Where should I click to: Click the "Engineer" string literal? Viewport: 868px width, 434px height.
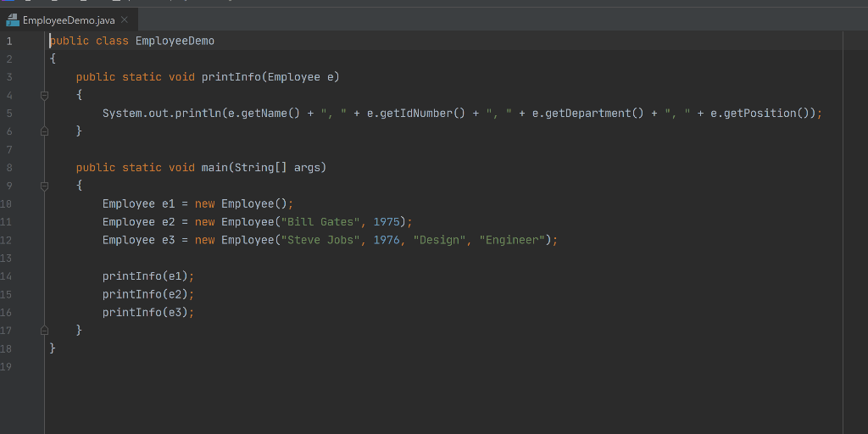pyautogui.click(x=512, y=240)
